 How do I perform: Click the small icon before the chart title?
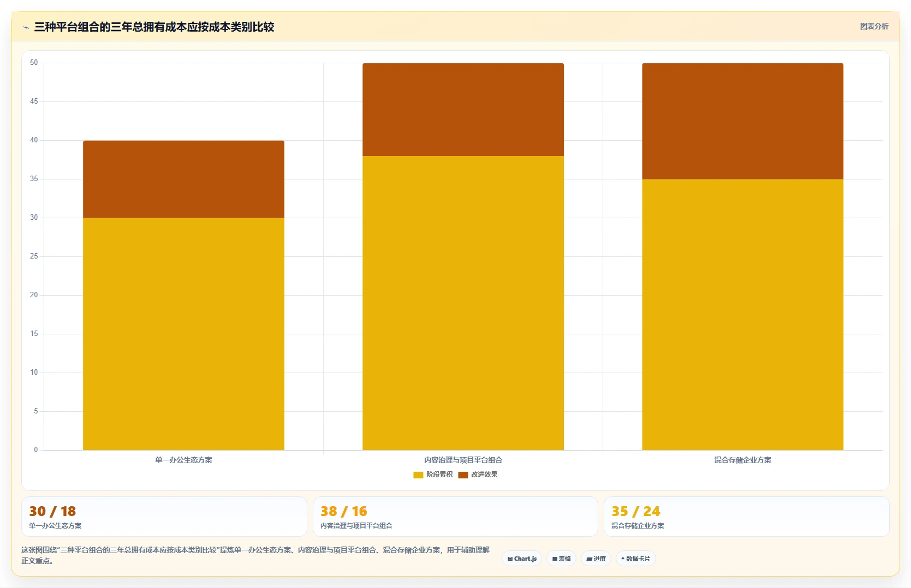coord(26,27)
